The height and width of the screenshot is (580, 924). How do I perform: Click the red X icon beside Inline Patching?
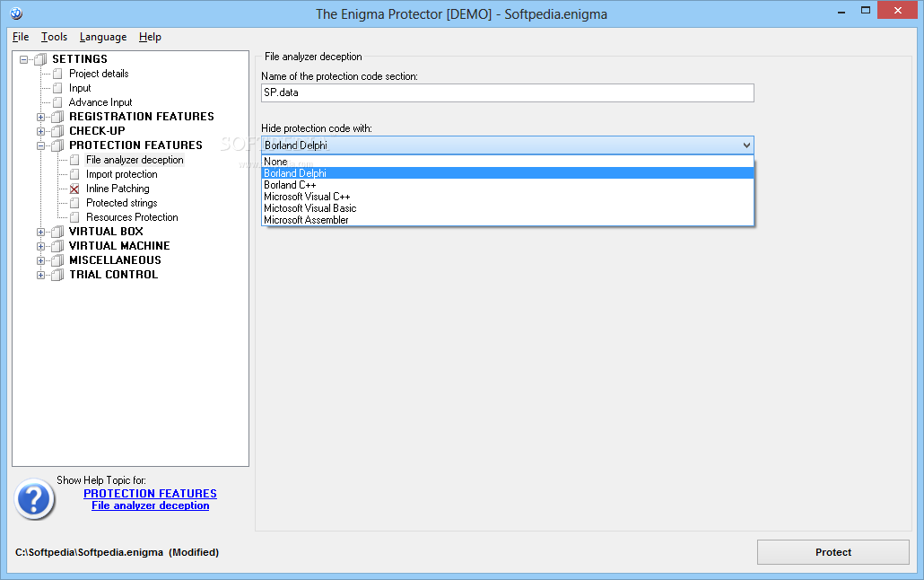point(74,189)
